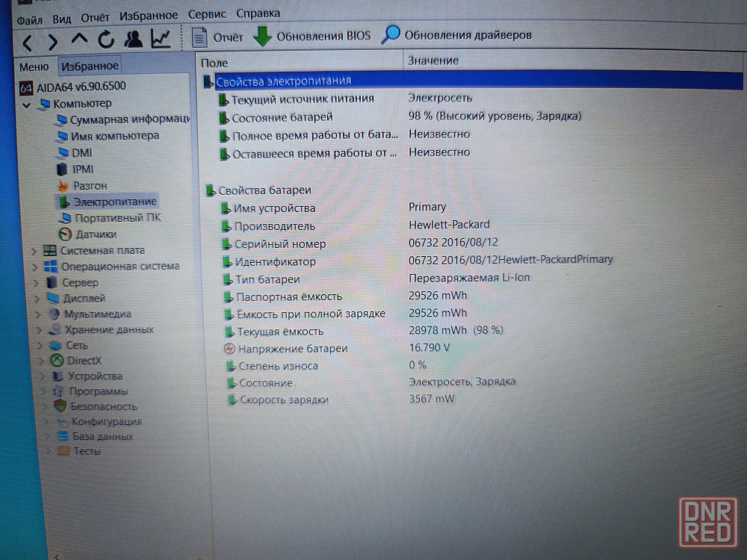The image size is (747, 560).
Task: Go up one level with Up arrow
Action: coord(80,39)
